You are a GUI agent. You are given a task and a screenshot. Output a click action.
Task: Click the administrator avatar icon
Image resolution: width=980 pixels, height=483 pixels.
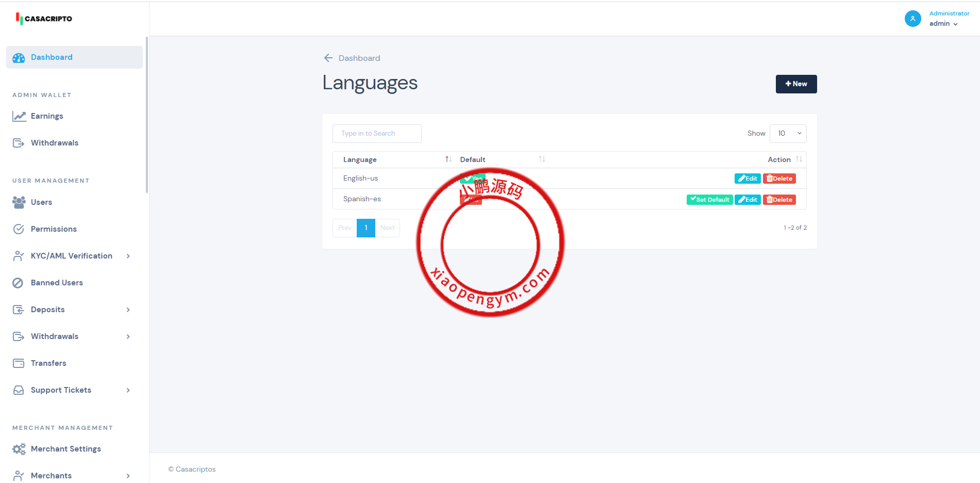pos(912,19)
